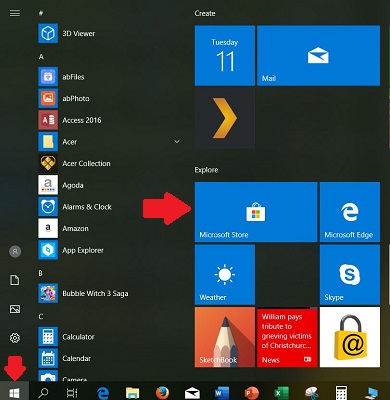
Task: Open the user account icon
Action: coord(15,251)
